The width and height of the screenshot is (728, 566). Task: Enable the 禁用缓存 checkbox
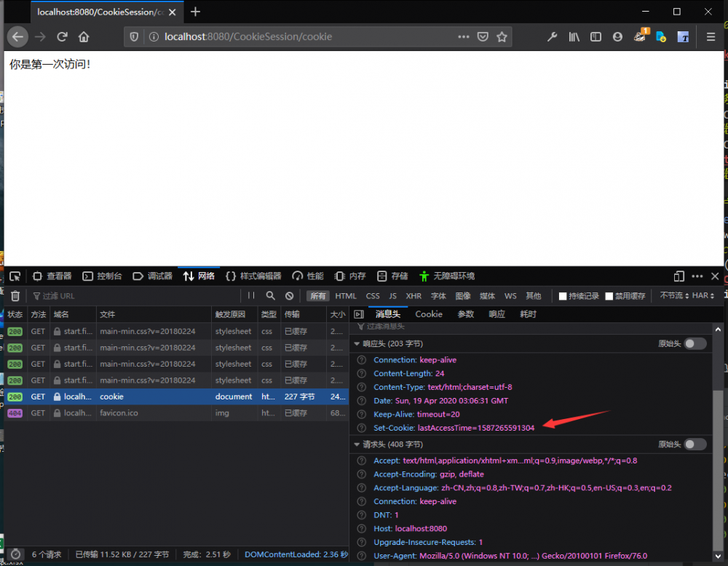(609, 296)
